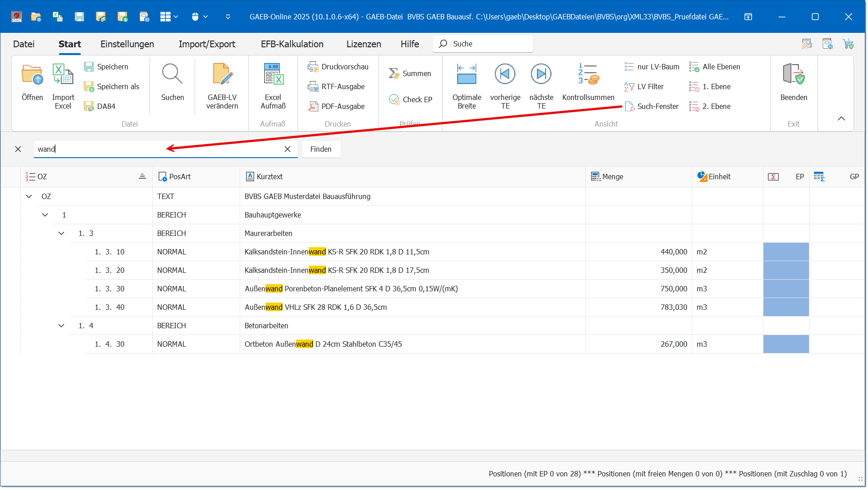Screen dimensions: 868x489
Task: Open Kontrollsummen
Action: coord(588,75)
